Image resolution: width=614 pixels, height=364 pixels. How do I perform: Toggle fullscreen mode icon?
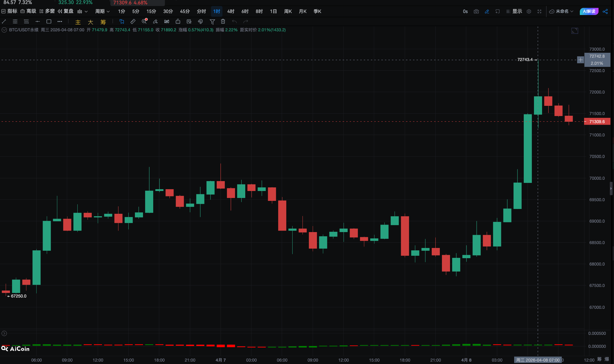(539, 11)
